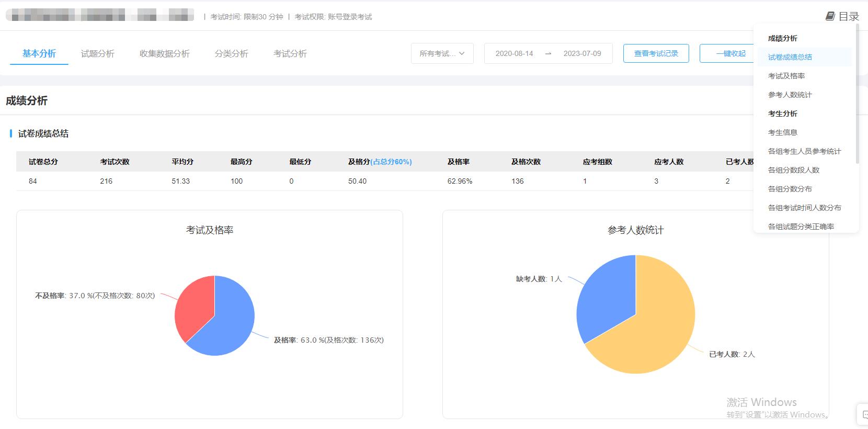Click the yellow 已考人数 pie slice

[x=654, y=330]
